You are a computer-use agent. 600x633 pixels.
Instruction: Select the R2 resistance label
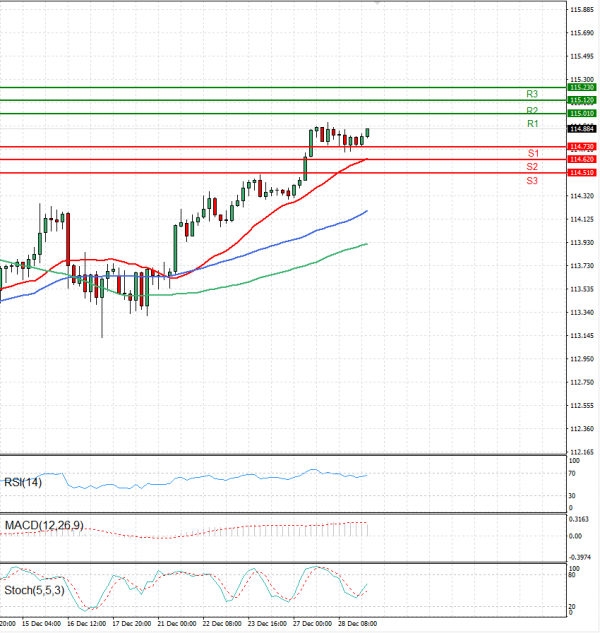coord(533,110)
